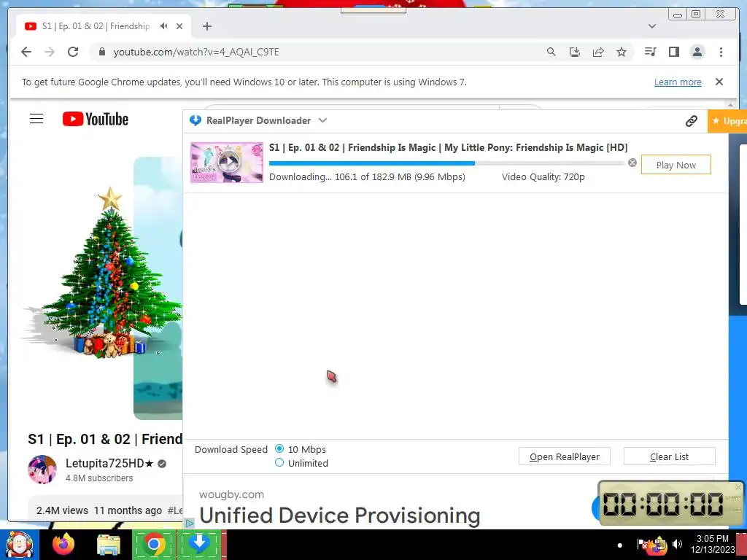
Task: Click the video title under the player
Action: (105, 439)
